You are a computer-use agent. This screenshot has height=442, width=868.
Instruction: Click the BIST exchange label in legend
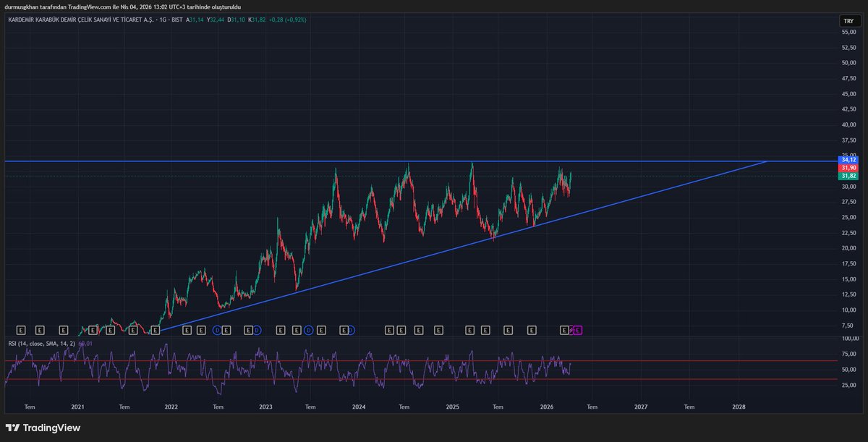[177, 20]
